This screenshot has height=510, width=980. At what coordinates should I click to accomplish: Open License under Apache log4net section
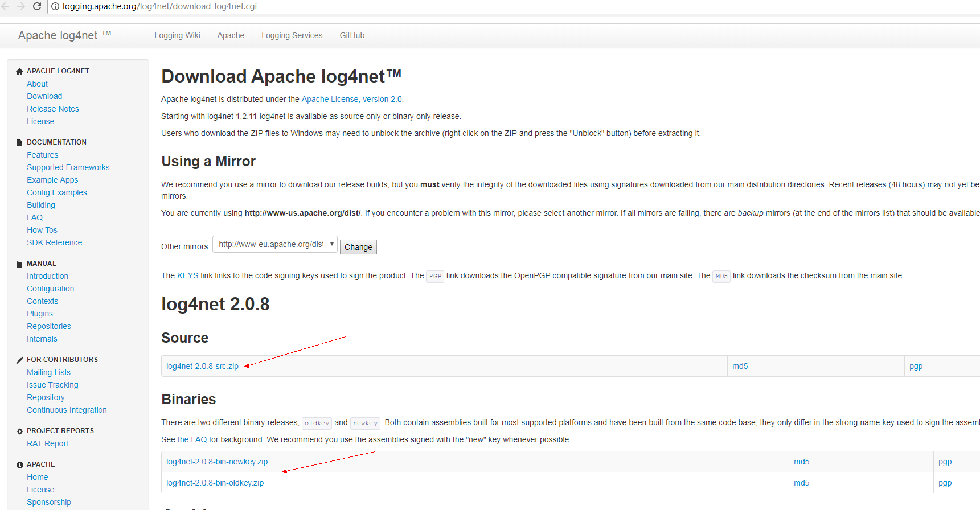tap(40, 121)
